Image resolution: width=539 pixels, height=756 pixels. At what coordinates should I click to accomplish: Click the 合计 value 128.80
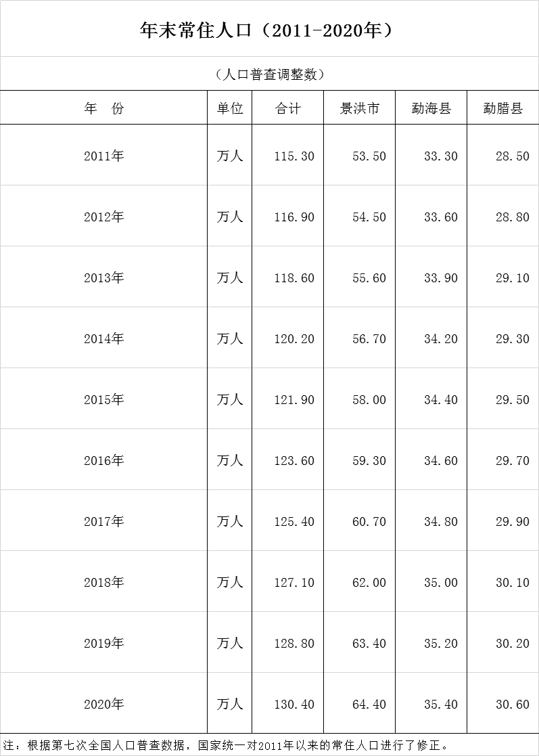click(294, 644)
